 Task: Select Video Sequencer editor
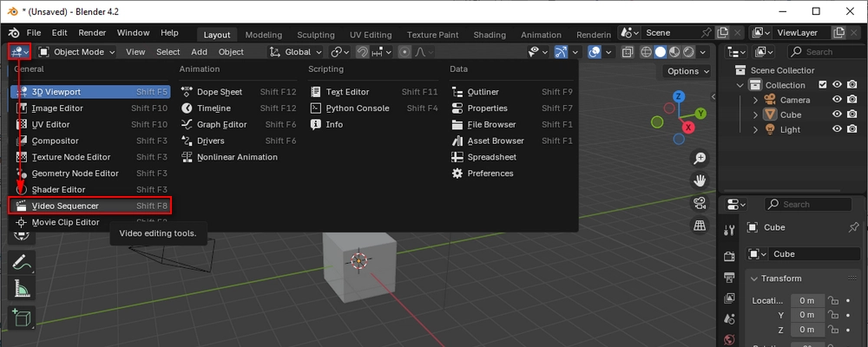[x=91, y=206]
